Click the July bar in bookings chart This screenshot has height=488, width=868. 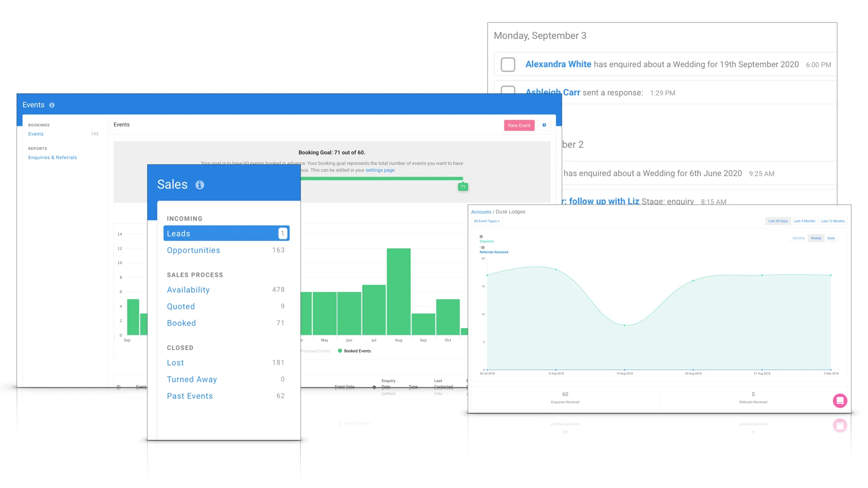pyautogui.click(x=374, y=310)
